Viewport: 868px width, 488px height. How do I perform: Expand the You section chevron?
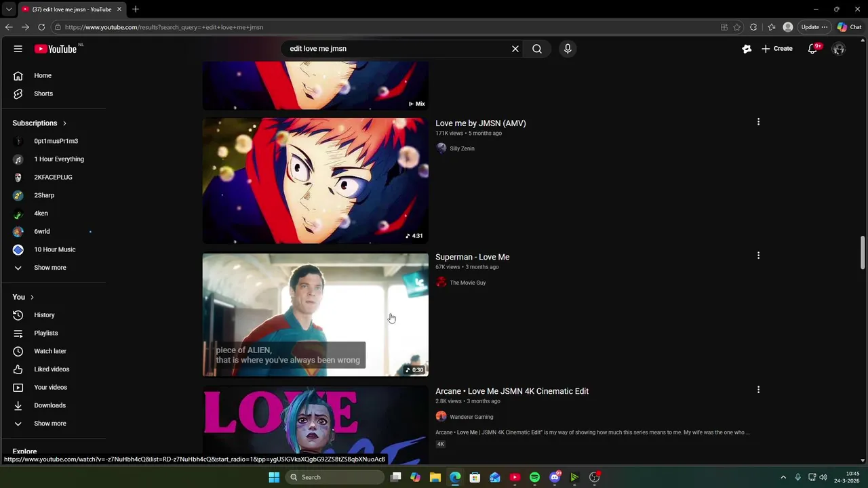point(32,297)
